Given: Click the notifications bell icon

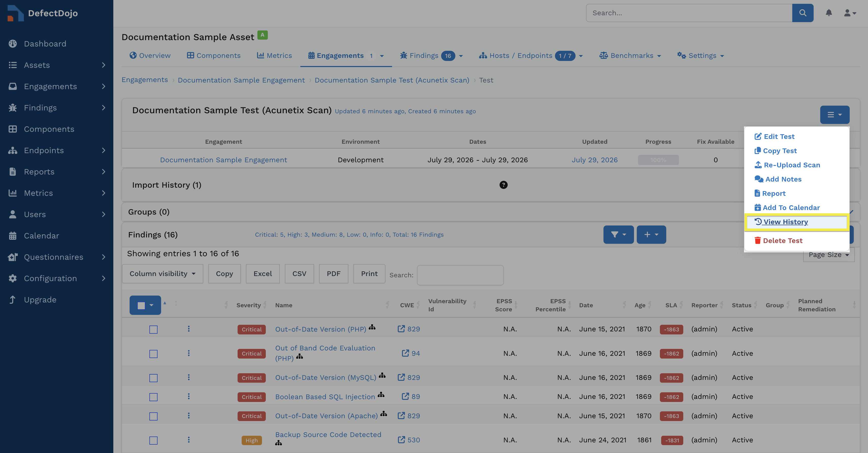Looking at the screenshot, I should coord(829,13).
